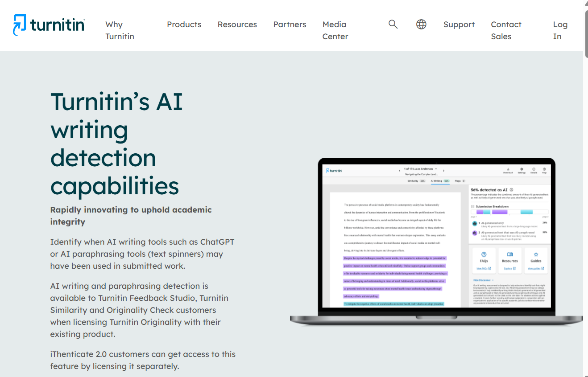
Task: Open the Products menu
Action: coord(184,25)
